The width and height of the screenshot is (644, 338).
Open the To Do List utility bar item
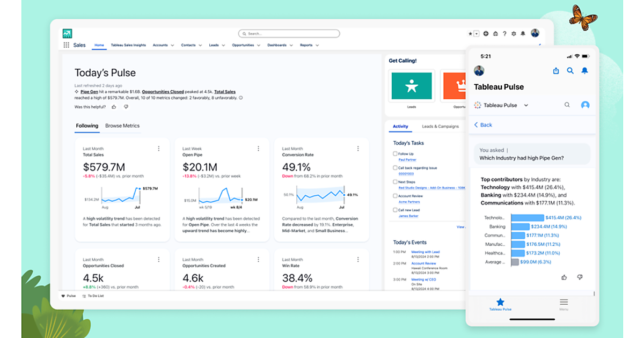coord(93,296)
